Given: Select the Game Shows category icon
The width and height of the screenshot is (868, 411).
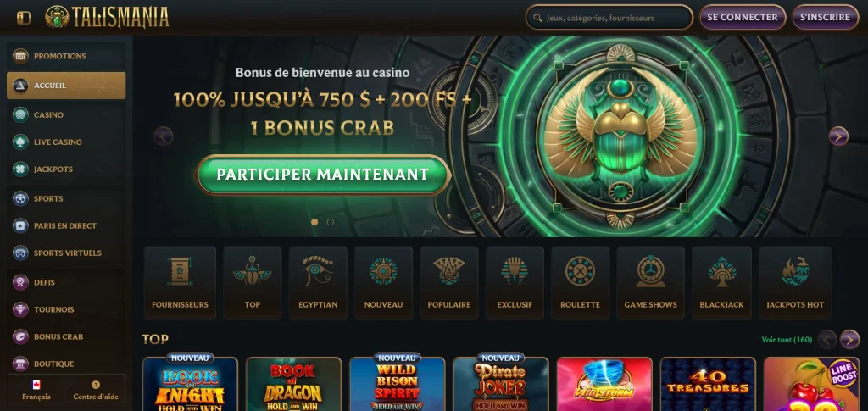Looking at the screenshot, I should [x=650, y=271].
